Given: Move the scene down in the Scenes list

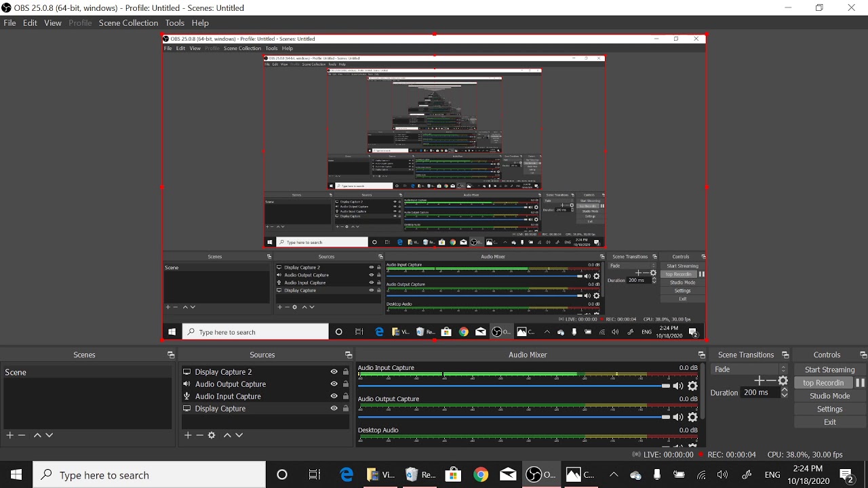Looking at the screenshot, I should click(x=49, y=435).
